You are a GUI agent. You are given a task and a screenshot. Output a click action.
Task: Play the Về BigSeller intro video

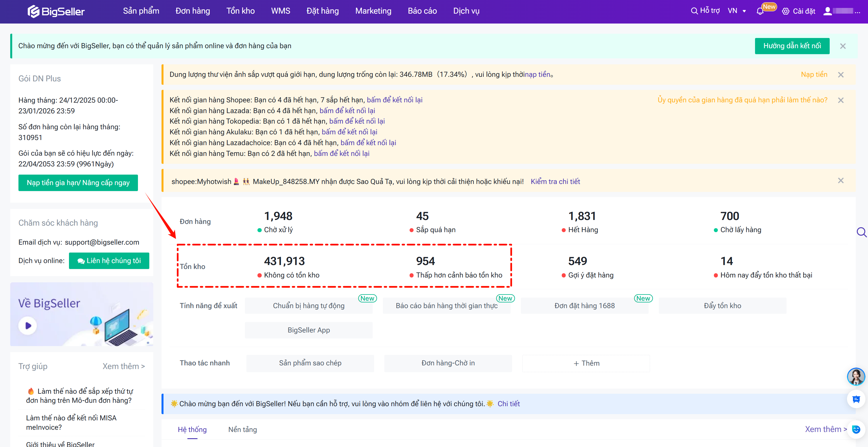point(27,325)
